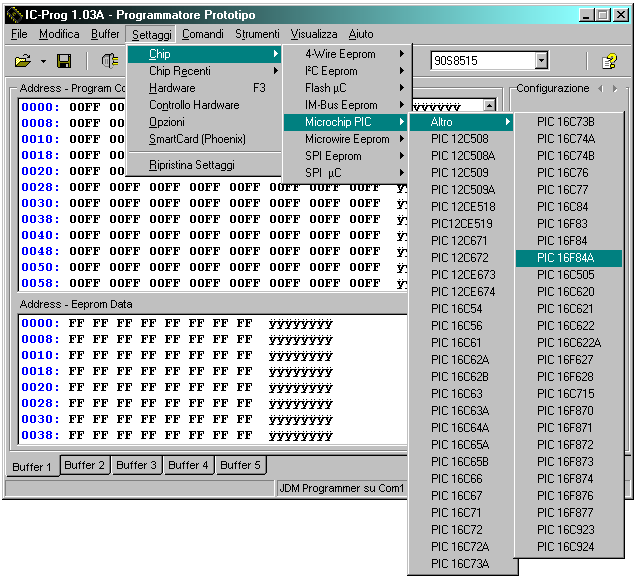Screen dimensions: 637x578
Task: Open the Buffer menu
Action: pos(105,34)
